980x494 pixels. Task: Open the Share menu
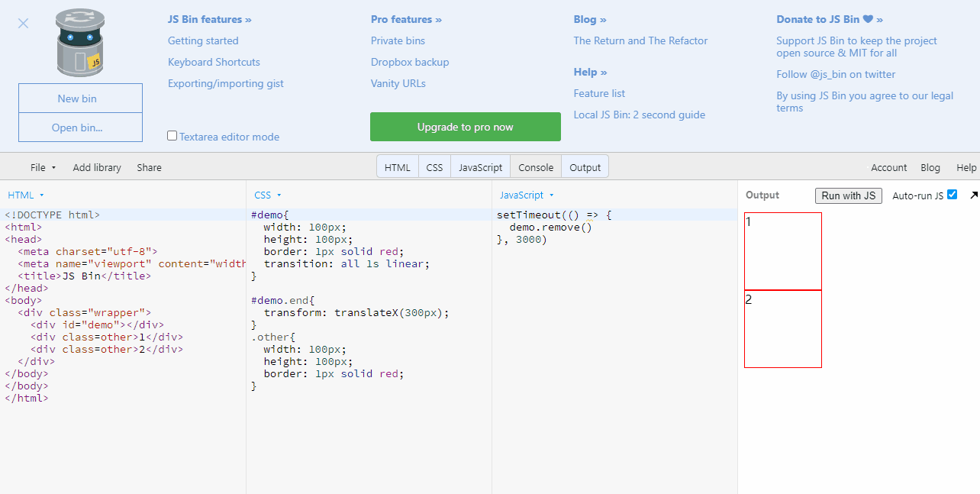click(x=149, y=167)
